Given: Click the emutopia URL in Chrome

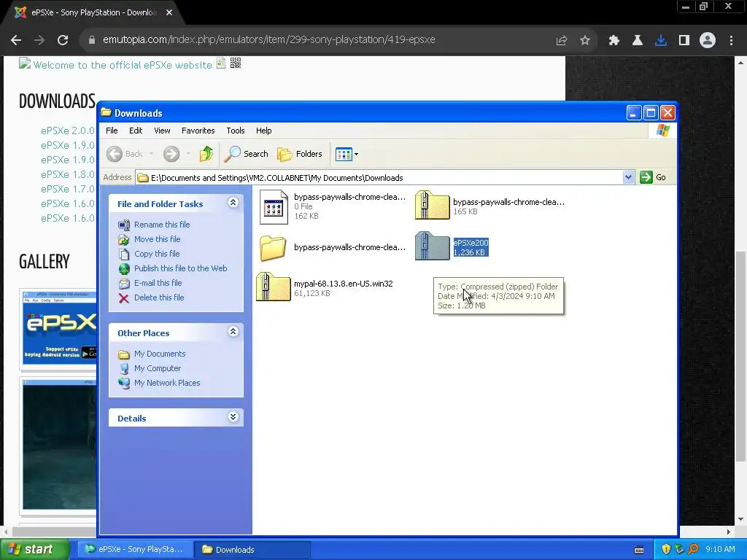Looking at the screenshot, I should click(268, 39).
